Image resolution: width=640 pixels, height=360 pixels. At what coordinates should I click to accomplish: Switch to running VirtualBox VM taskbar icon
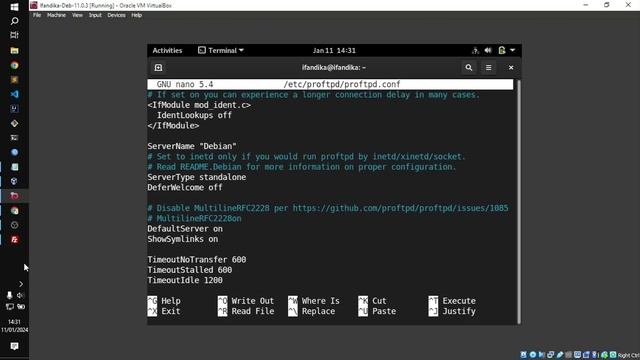[14, 196]
